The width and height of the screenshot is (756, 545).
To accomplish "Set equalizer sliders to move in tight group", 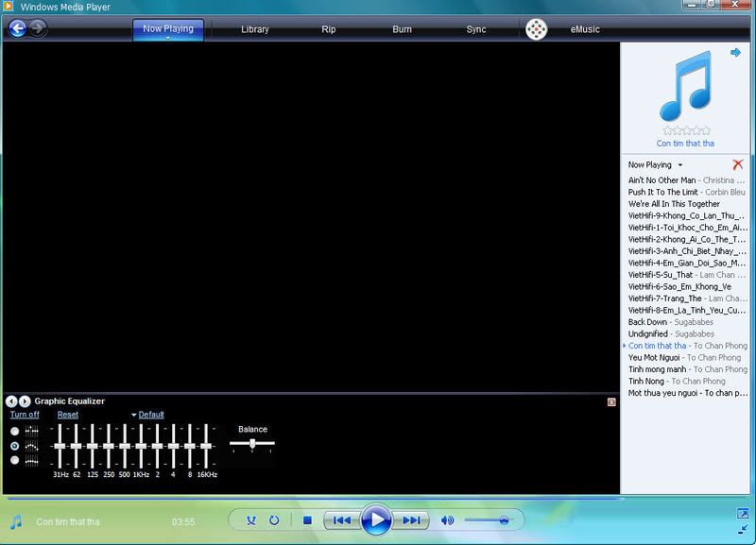I will point(15,460).
